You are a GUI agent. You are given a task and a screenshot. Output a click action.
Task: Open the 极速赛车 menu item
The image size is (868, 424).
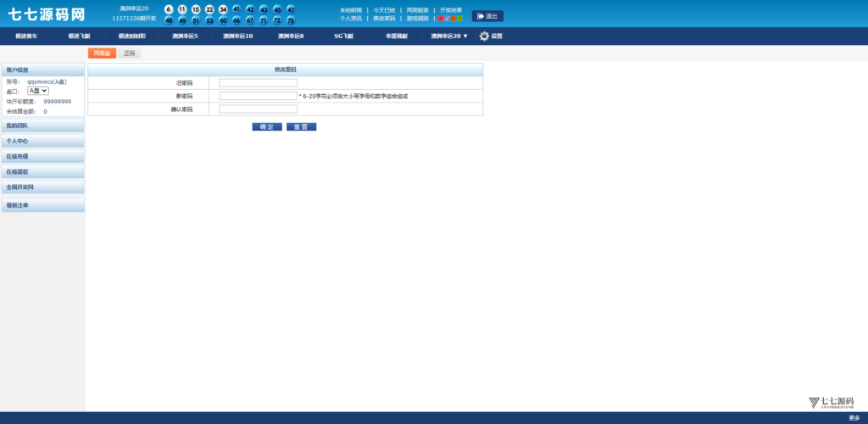click(x=26, y=36)
